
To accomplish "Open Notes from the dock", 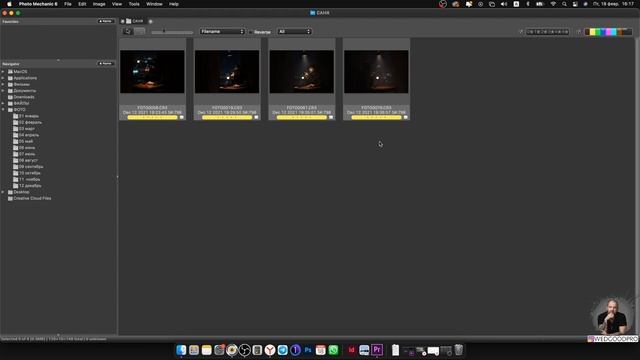I will click(207, 350).
